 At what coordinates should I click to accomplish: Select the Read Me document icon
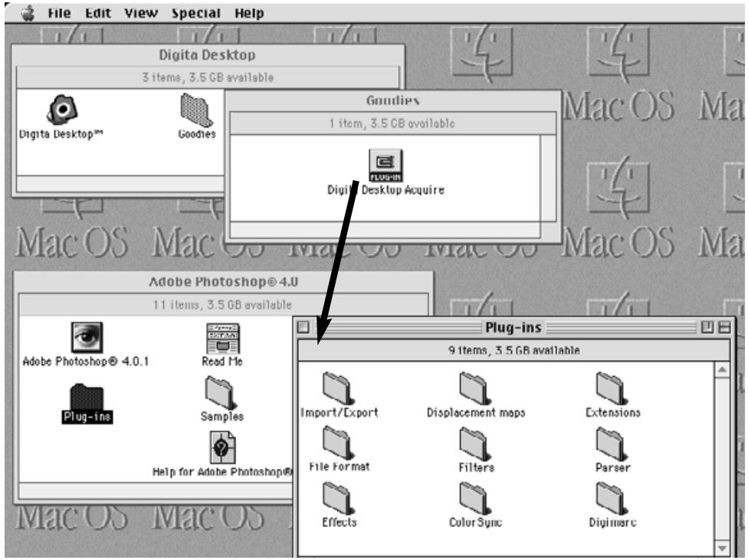click(222, 338)
